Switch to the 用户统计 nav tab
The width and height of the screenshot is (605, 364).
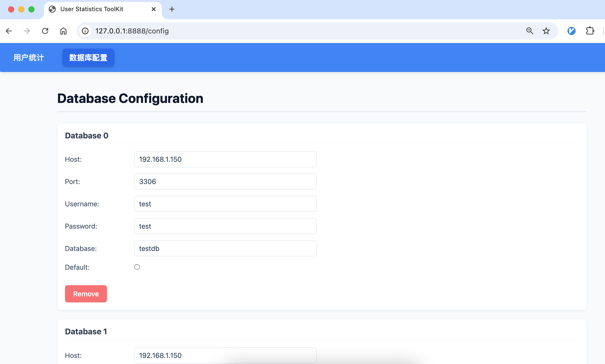tap(29, 58)
